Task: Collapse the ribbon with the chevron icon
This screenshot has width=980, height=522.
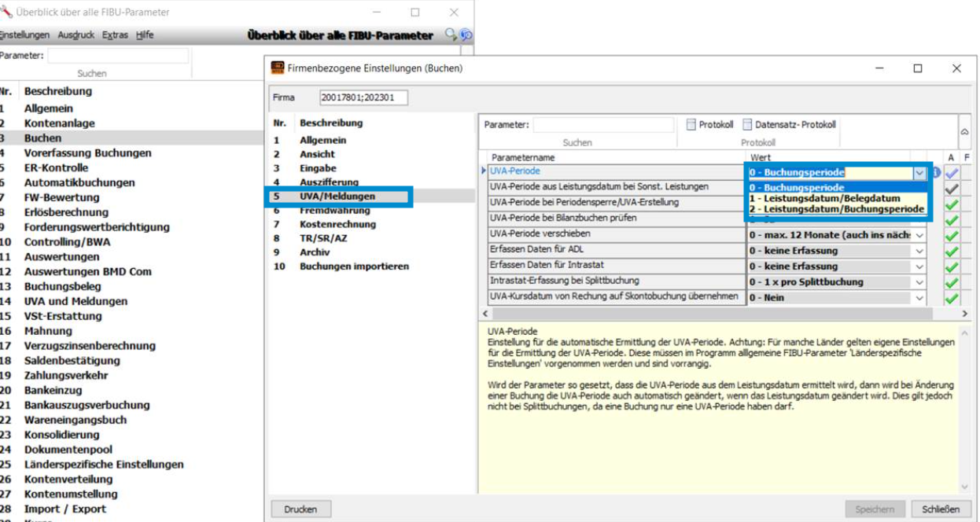Action: click(x=965, y=132)
